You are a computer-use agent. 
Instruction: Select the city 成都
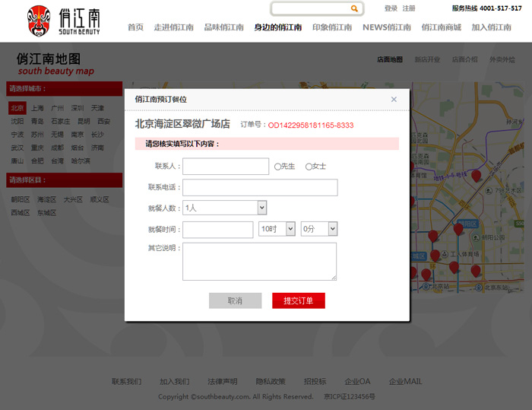click(x=57, y=148)
